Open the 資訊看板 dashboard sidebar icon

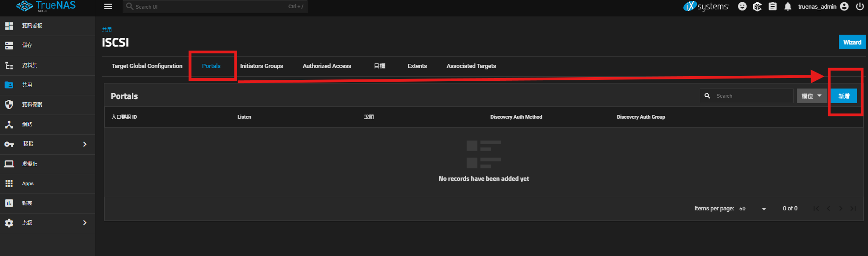(x=9, y=26)
